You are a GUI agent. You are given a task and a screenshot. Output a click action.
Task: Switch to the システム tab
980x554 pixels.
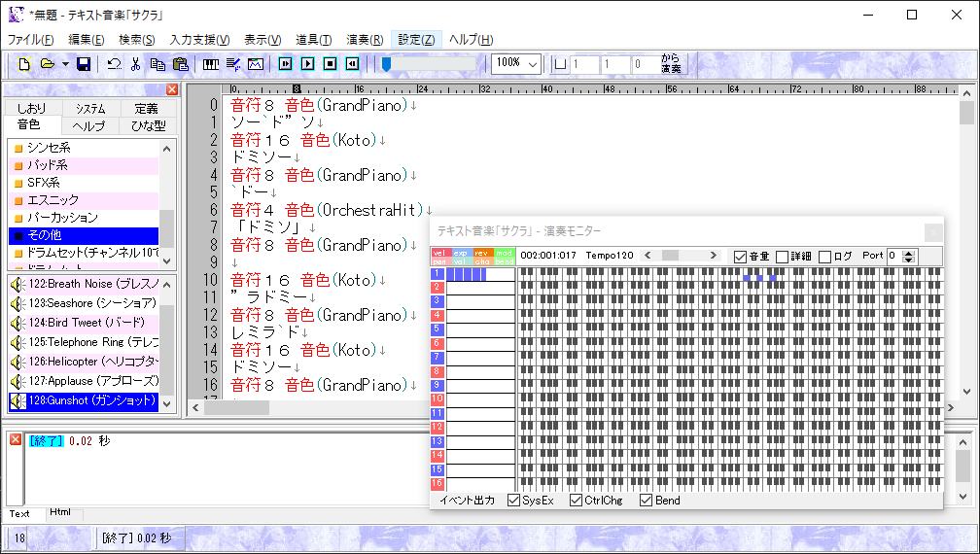(x=90, y=108)
